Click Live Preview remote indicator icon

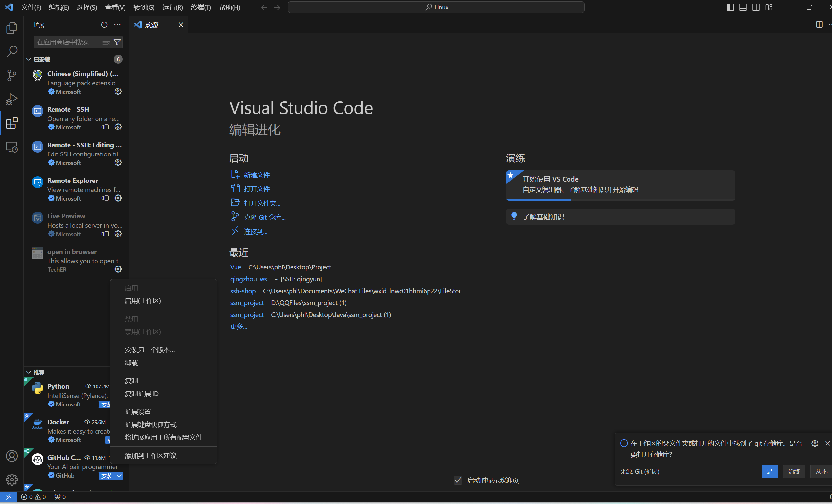click(x=105, y=234)
